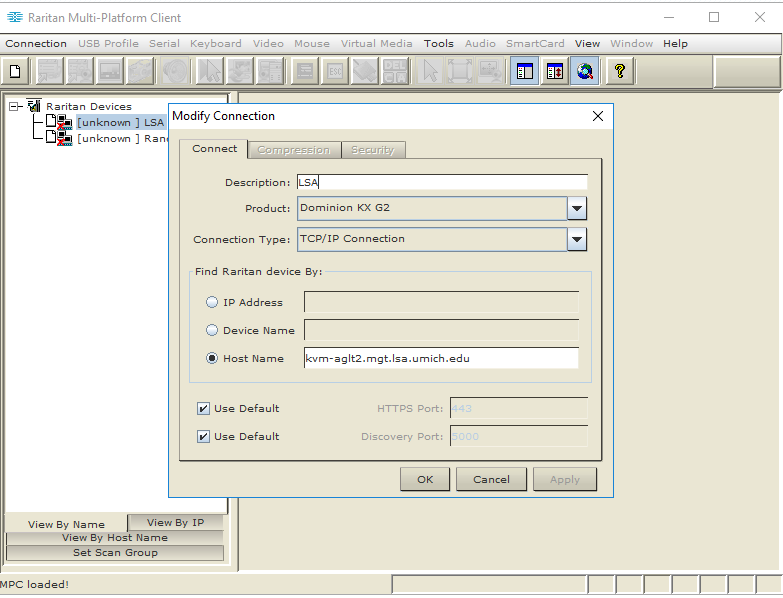Image resolution: width=783 pixels, height=598 pixels.
Task: Click the greyed-out monitor video settings icon
Action: (x=110, y=71)
